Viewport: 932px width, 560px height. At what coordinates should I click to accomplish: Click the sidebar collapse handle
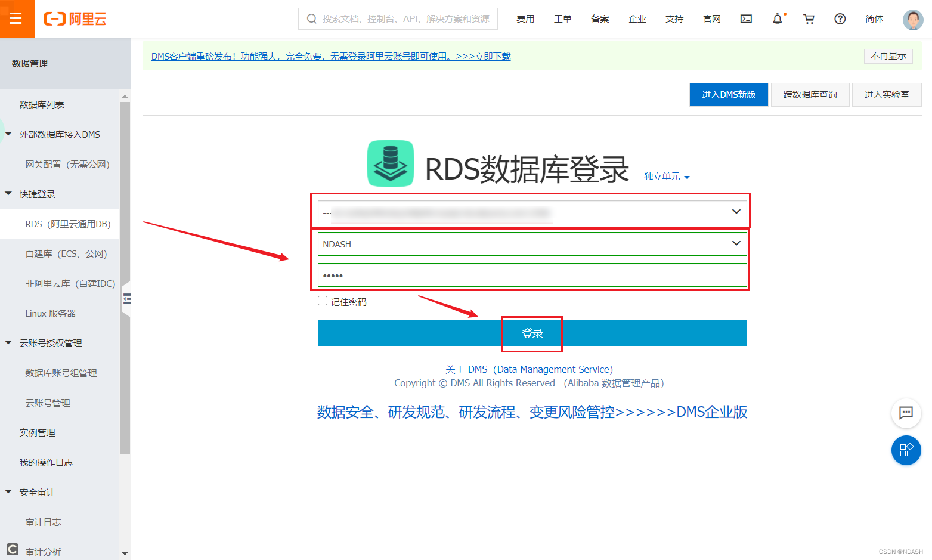(126, 299)
